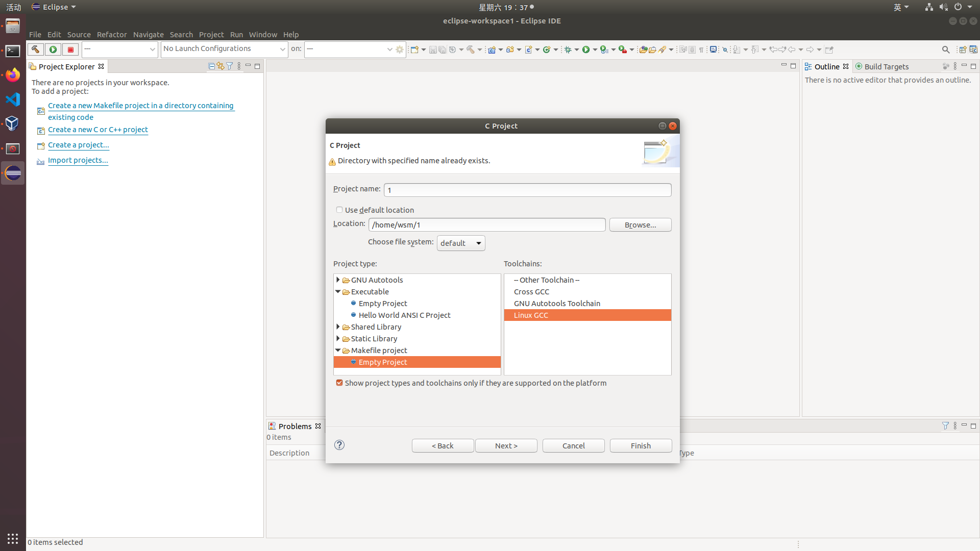Click the Build hammer icon in launch bar

35,49
